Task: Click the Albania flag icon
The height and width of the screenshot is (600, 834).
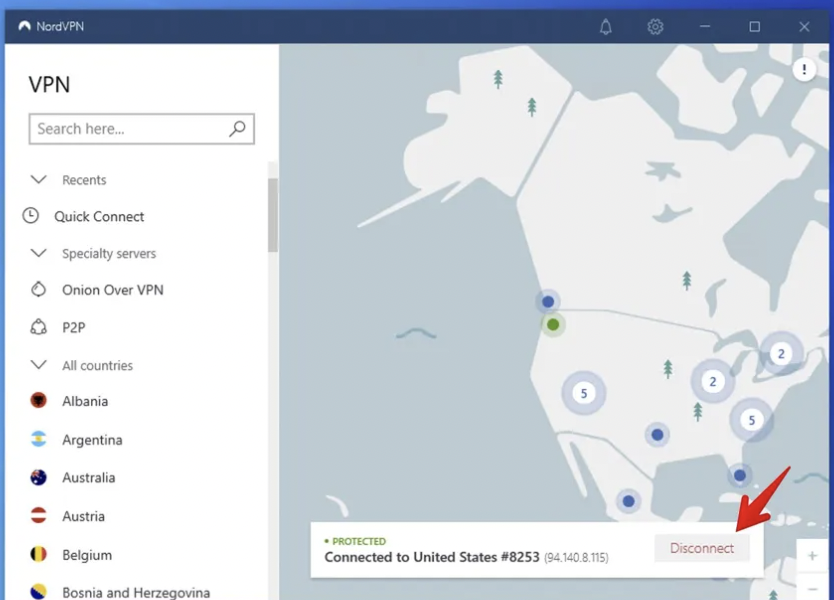Action: tap(39, 401)
